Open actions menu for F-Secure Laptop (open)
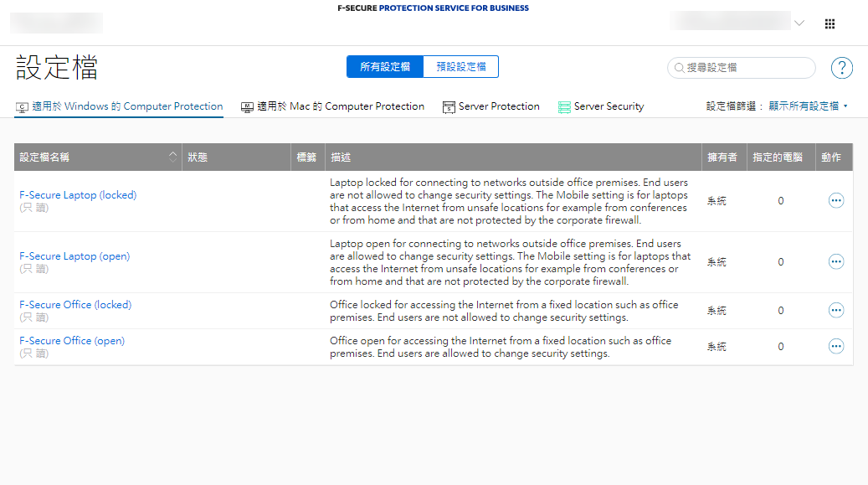 point(835,261)
